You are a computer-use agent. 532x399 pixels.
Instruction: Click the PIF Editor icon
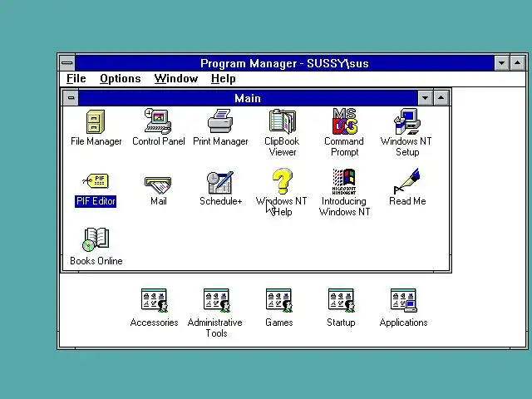(x=96, y=181)
